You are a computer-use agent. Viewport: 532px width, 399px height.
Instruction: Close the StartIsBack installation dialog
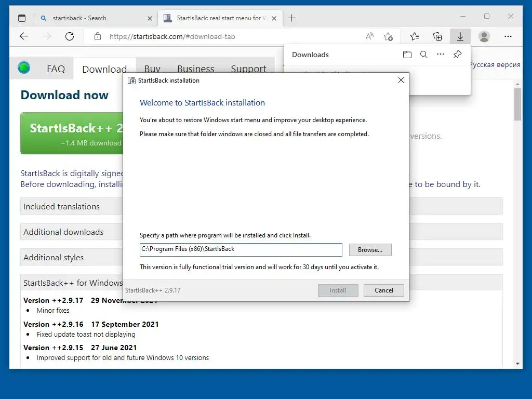click(x=401, y=80)
